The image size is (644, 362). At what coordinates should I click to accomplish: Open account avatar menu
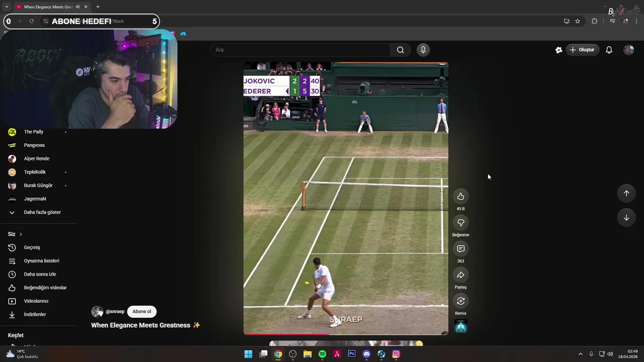click(x=628, y=50)
